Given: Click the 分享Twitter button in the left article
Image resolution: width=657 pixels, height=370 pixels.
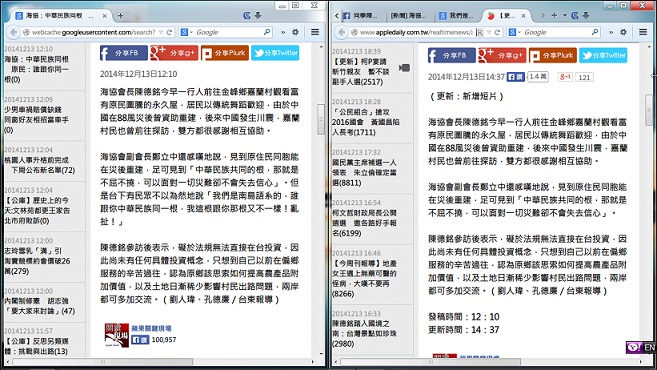Looking at the screenshot, I should pos(275,53).
